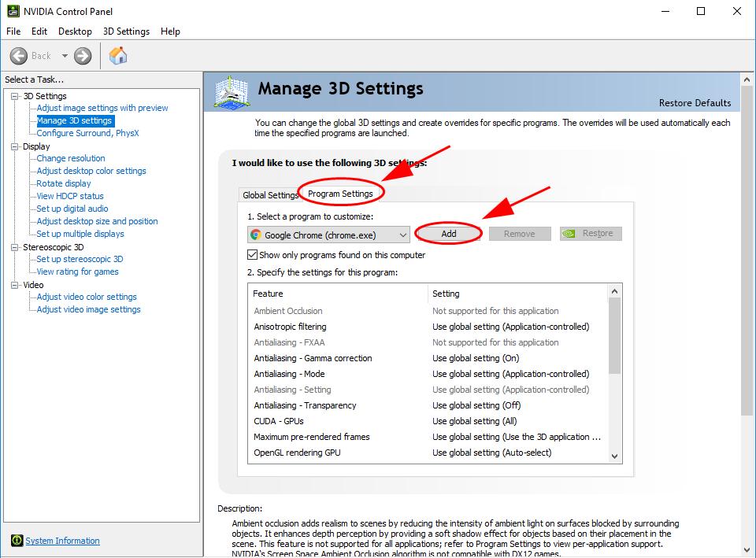Click the Restore Defaults link
Screen dimensions: 756x558
(695, 103)
